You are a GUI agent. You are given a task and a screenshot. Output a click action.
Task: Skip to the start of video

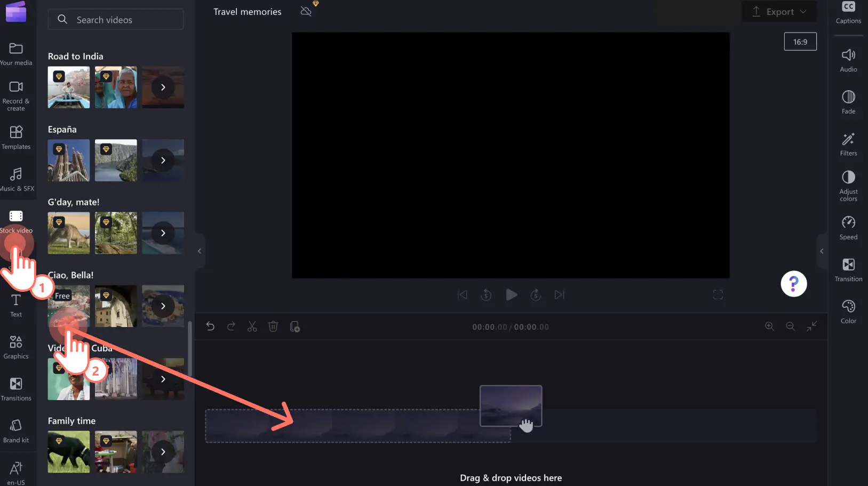[463, 294]
